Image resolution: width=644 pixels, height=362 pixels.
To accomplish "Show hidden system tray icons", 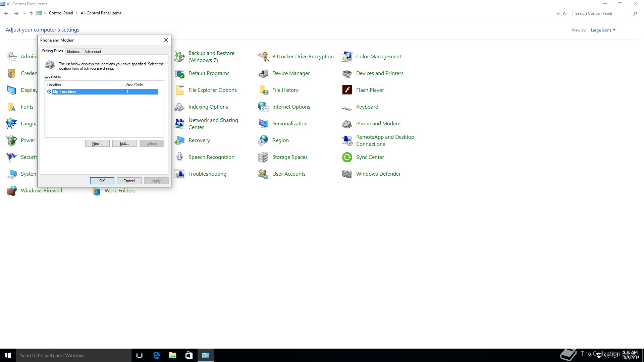I will (x=590, y=355).
